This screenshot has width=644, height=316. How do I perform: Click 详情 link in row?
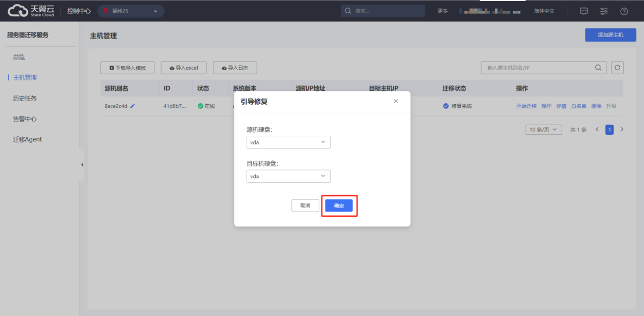point(561,106)
